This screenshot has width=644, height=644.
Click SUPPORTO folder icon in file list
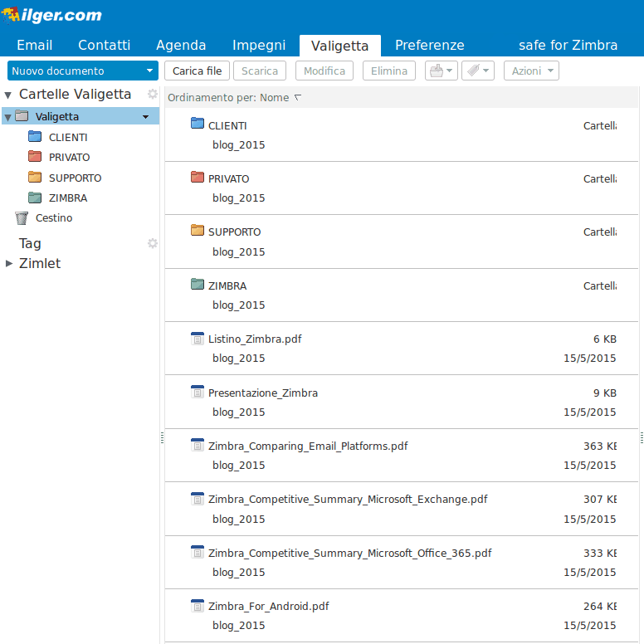point(198,230)
